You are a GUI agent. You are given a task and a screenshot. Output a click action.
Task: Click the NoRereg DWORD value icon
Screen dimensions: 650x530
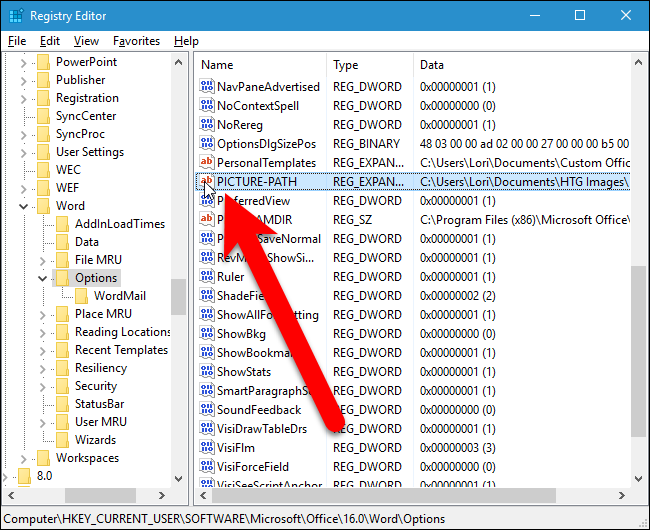point(206,125)
